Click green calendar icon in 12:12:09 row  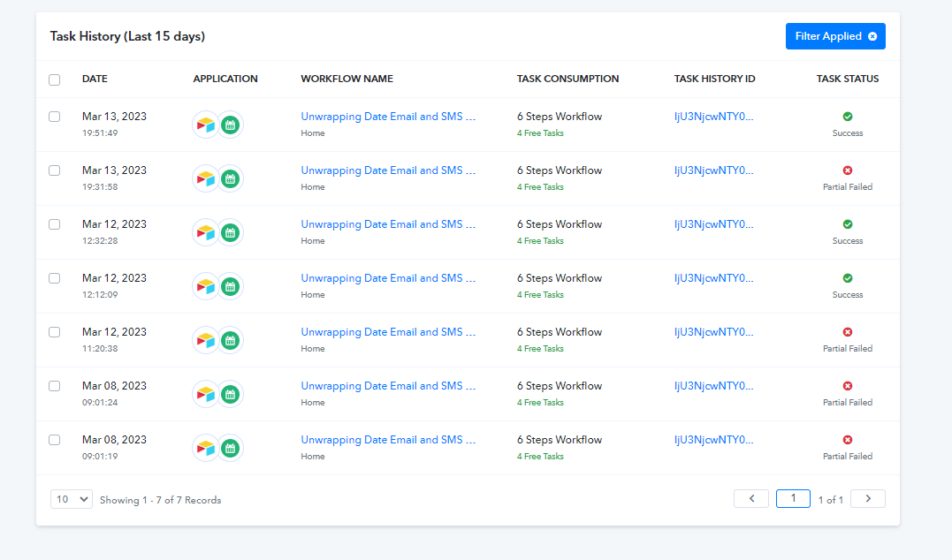point(230,286)
